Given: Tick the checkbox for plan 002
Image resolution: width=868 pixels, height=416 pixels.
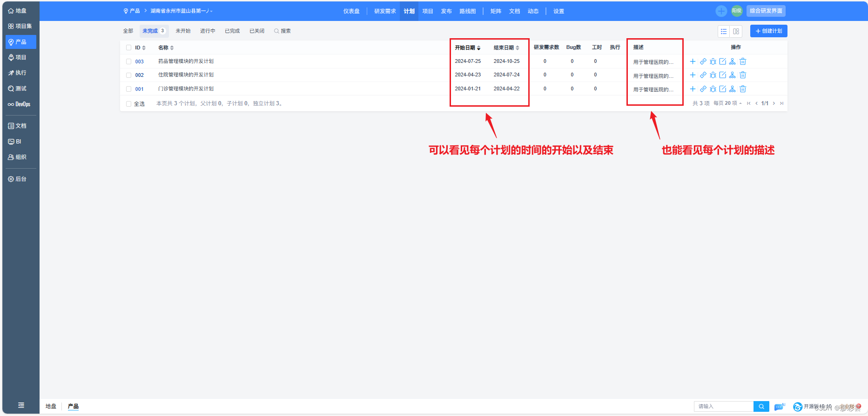Looking at the screenshot, I should pos(128,75).
